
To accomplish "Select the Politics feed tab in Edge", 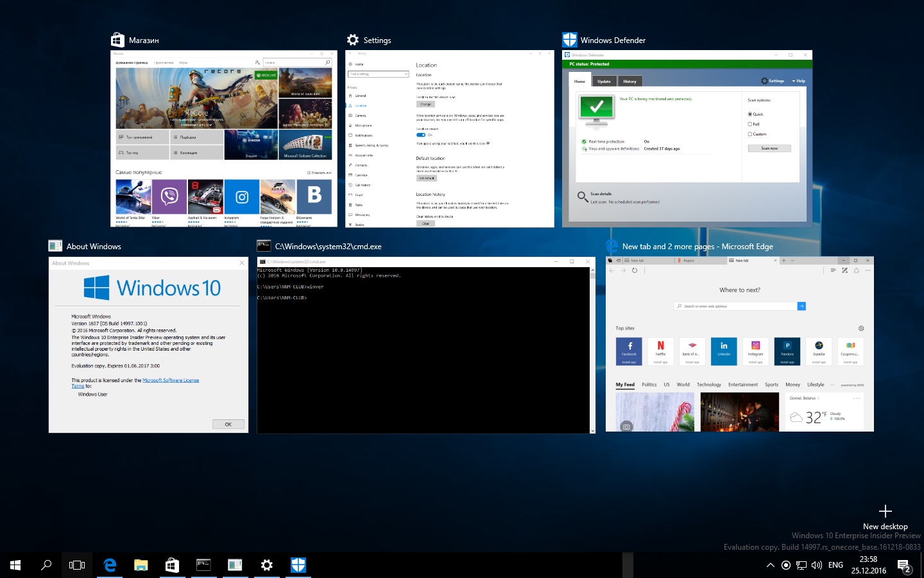I will coord(649,385).
